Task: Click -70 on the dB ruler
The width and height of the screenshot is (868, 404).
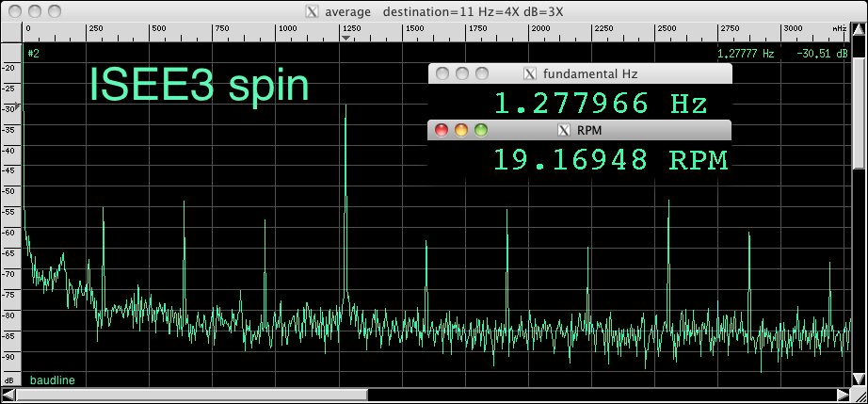Action: 9,273
